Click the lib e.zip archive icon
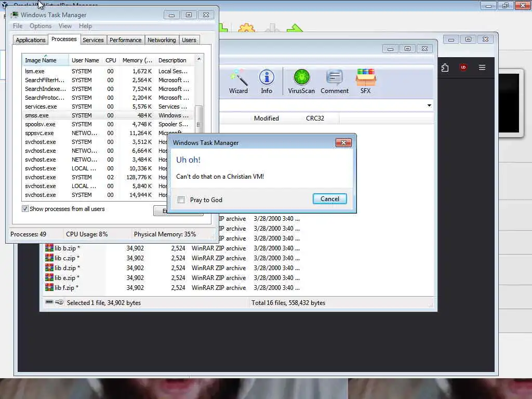Screen dimensions: 532x399 [x=49, y=277]
